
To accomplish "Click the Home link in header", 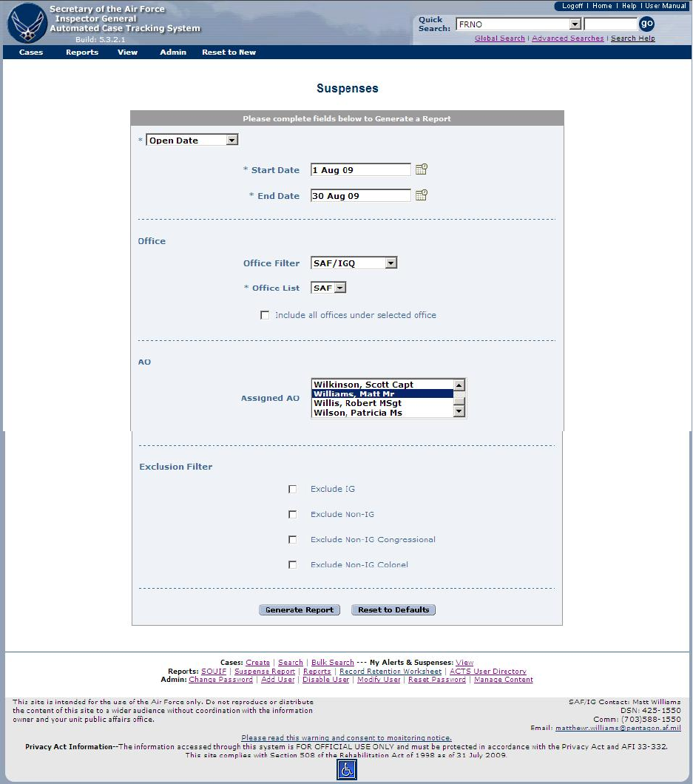I will click(602, 6).
